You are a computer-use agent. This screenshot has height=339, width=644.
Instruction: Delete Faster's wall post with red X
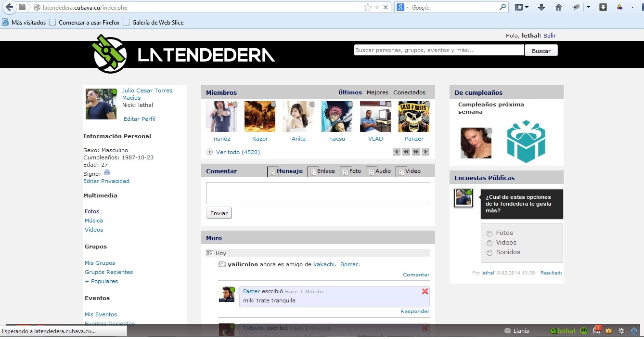tap(425, 291)
